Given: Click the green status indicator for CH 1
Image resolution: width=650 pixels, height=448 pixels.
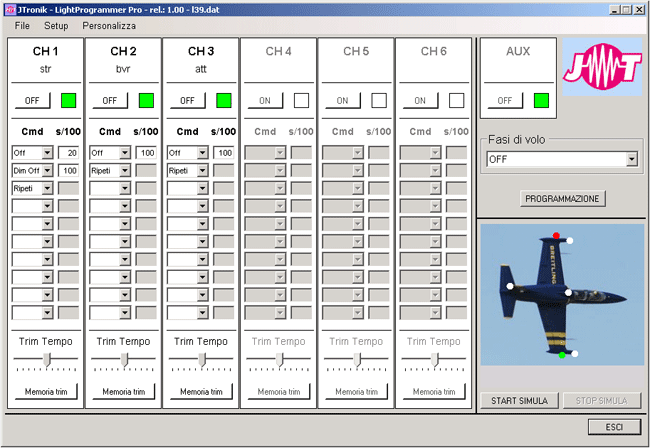Looking at the screenshot, I should [x=69, y=100].
